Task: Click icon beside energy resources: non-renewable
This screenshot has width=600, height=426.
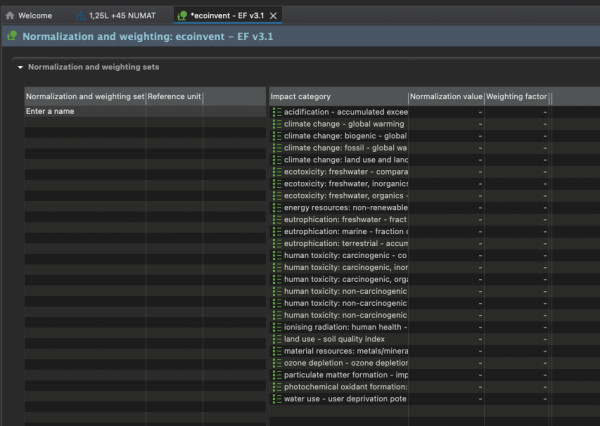Action: point(277,207)
